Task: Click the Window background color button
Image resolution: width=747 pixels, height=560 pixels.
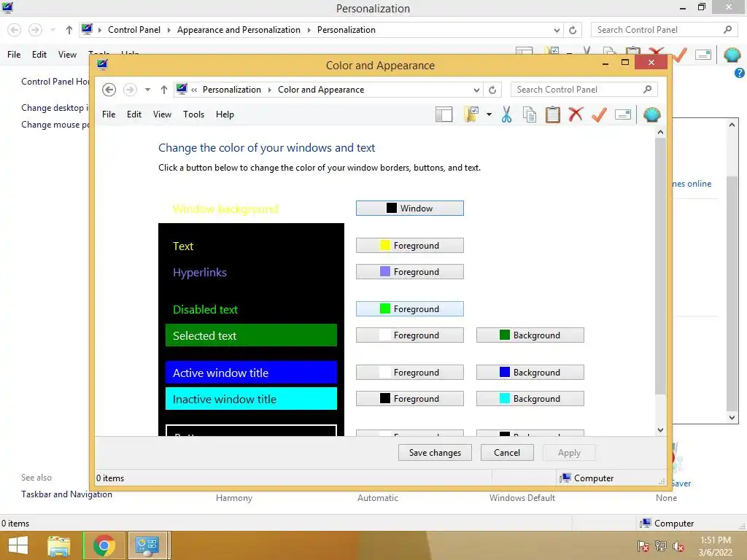Action: pos(410,208)
